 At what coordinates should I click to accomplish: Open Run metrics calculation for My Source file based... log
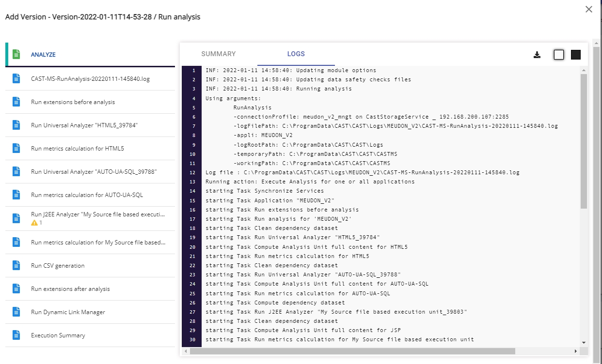[90, 242]
